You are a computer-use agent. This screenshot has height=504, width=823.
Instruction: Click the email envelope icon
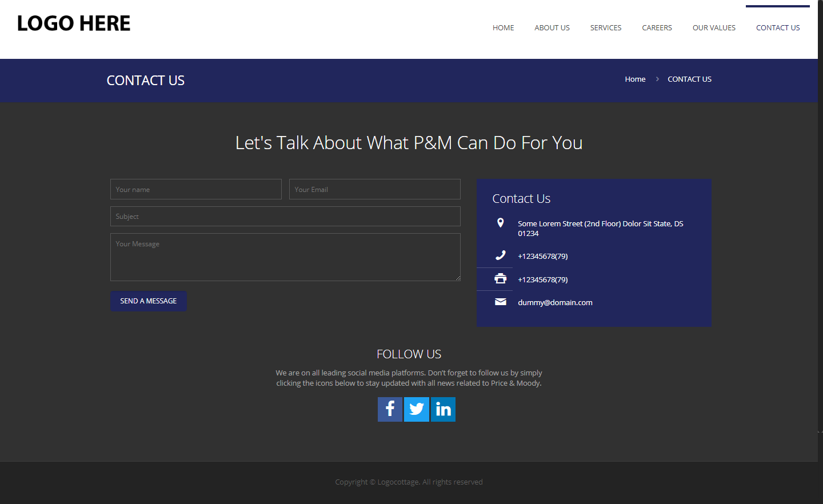click(x=500, y=302)
